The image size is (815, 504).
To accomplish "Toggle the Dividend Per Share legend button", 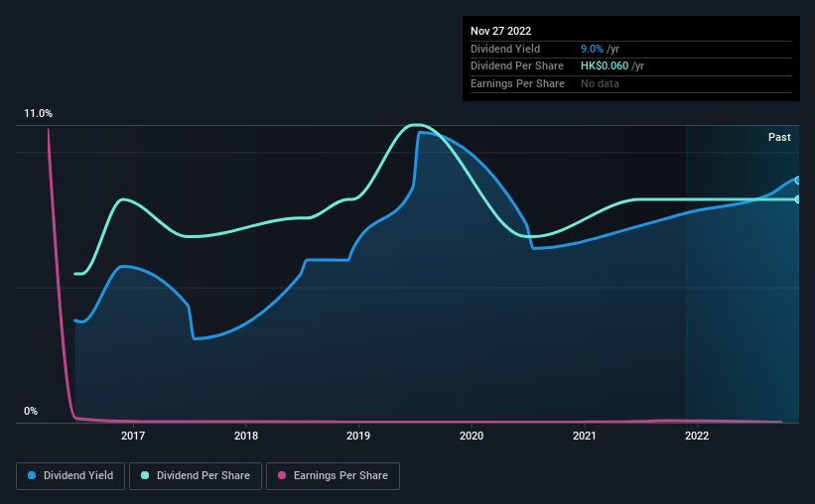I will pyautogui.click(x=196, y=476).
